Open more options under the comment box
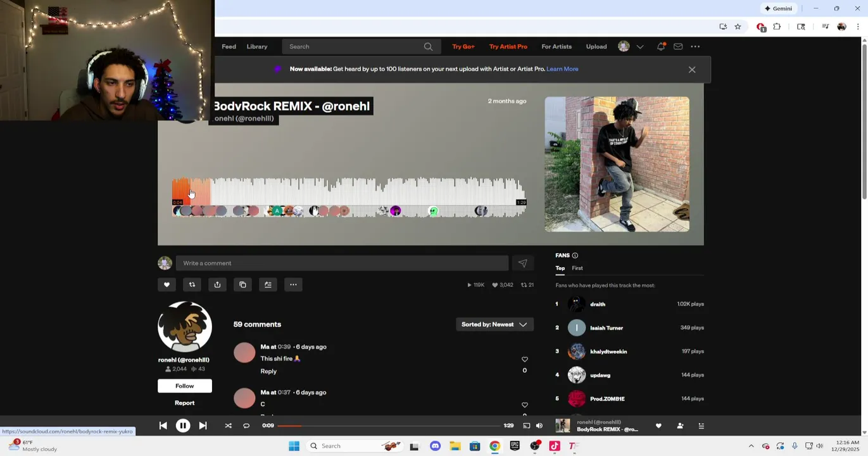Viewport: 868px width, 456px height. point(293,284)
